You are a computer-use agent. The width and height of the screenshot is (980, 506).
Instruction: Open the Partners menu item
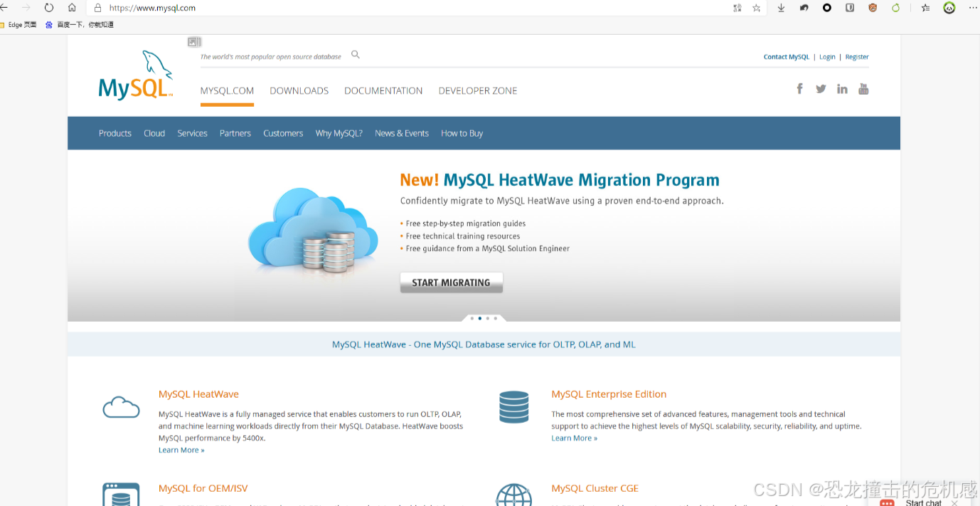coord(235,133)
